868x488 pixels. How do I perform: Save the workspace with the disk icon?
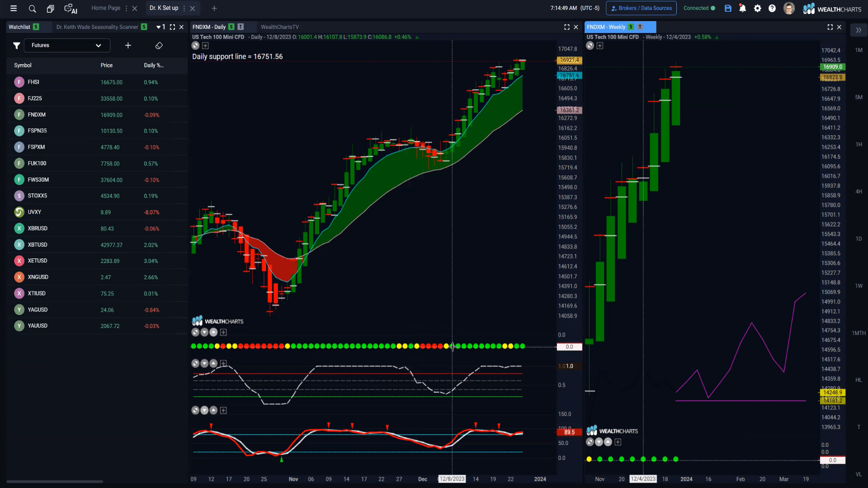728,8
